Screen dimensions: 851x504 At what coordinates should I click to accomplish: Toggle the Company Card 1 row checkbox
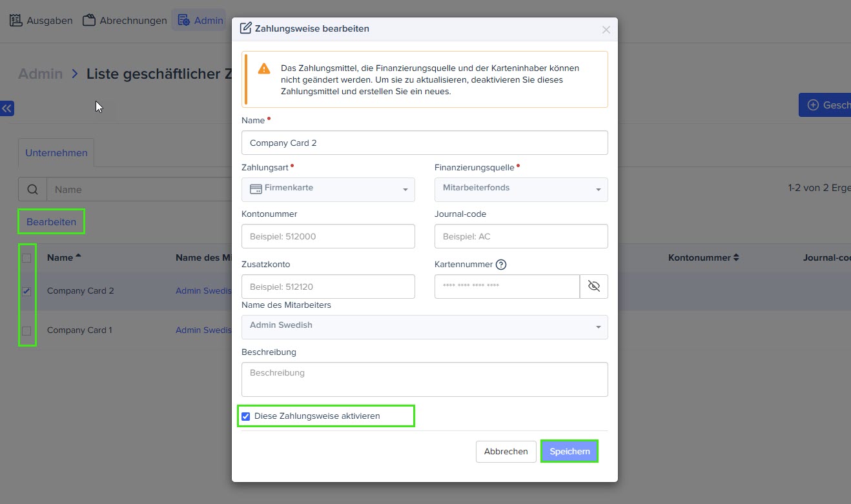click(26, 331)
